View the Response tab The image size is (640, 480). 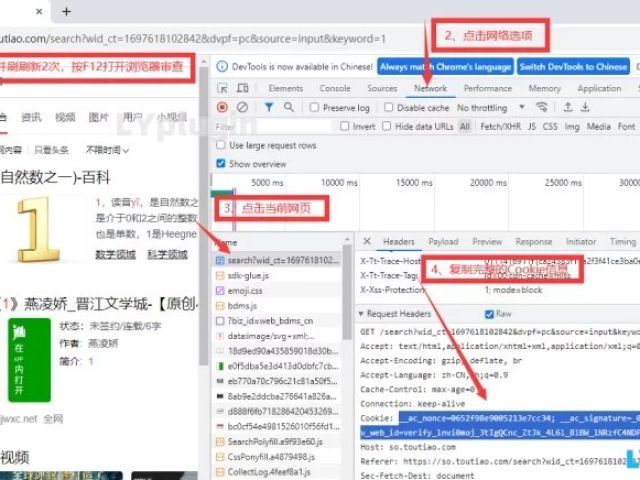click(534, 242)
